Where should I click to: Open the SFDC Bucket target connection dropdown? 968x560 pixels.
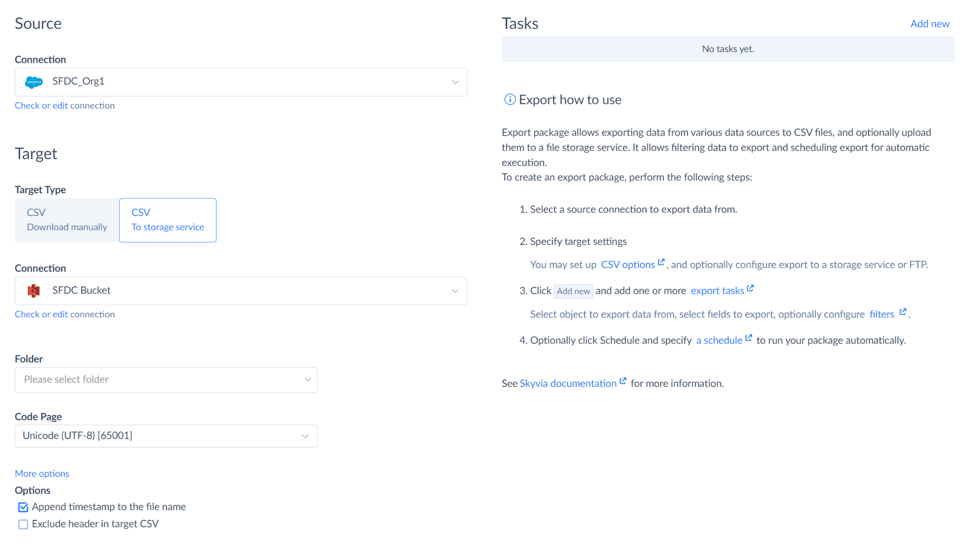coord(455,291)
